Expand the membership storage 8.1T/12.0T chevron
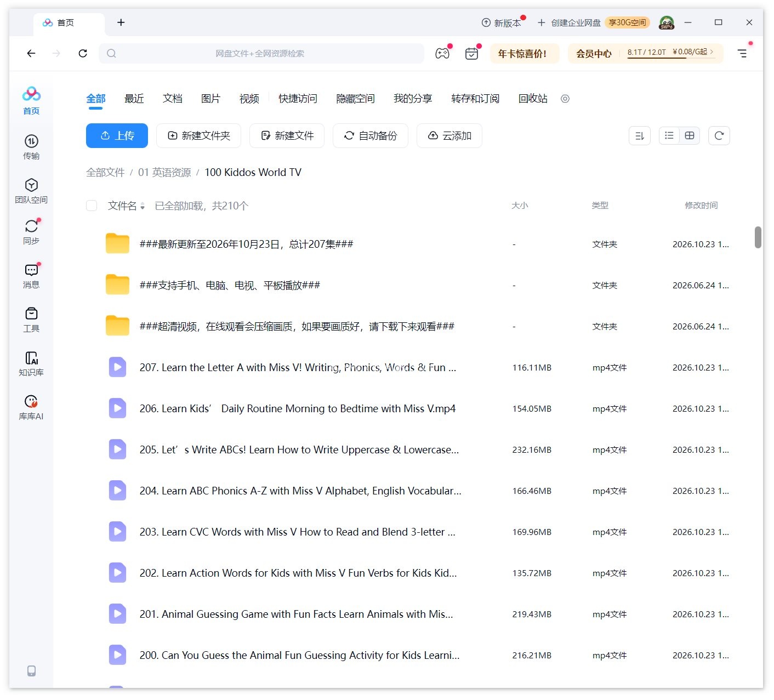Viewport: 774px width, 700px height. click(x=712, y=52)
